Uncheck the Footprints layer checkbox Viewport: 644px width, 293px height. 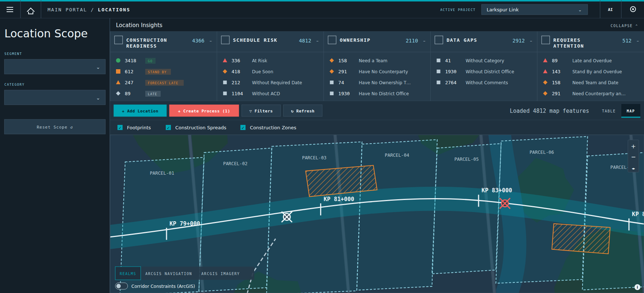(120, 127)
